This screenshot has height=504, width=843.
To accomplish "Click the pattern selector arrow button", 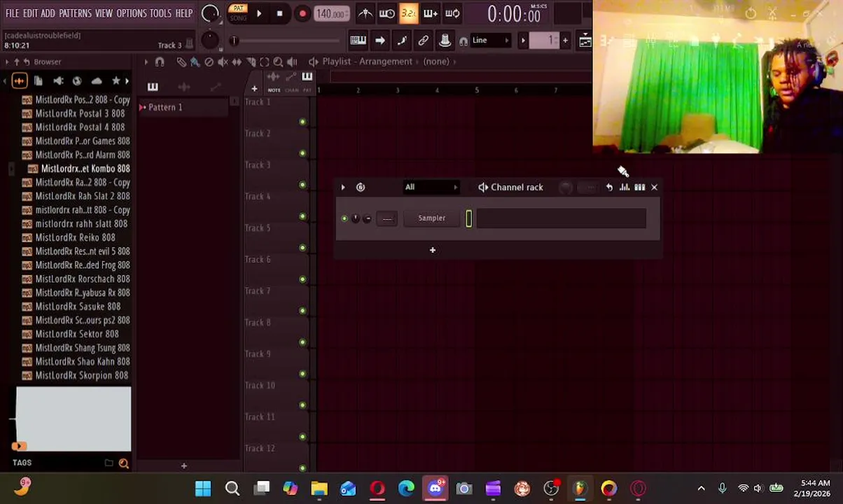I will tap(522, 41).
